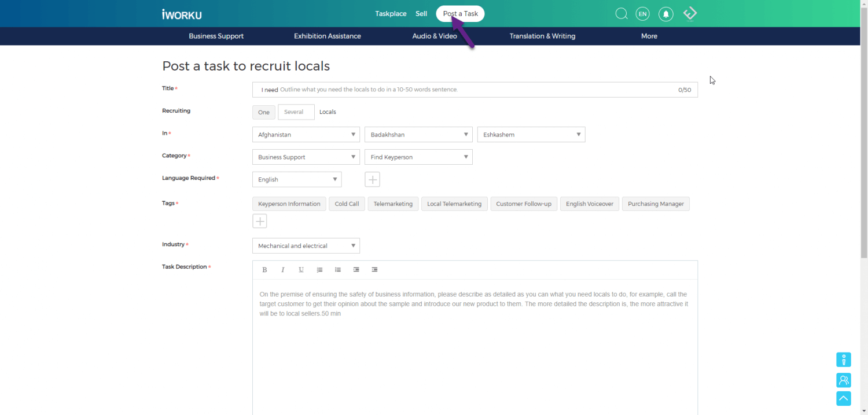Image resolution: width=868 pixels, height=415 pixels.
Task: Open the Translation & Writing category menu
Action: [542, 36]
